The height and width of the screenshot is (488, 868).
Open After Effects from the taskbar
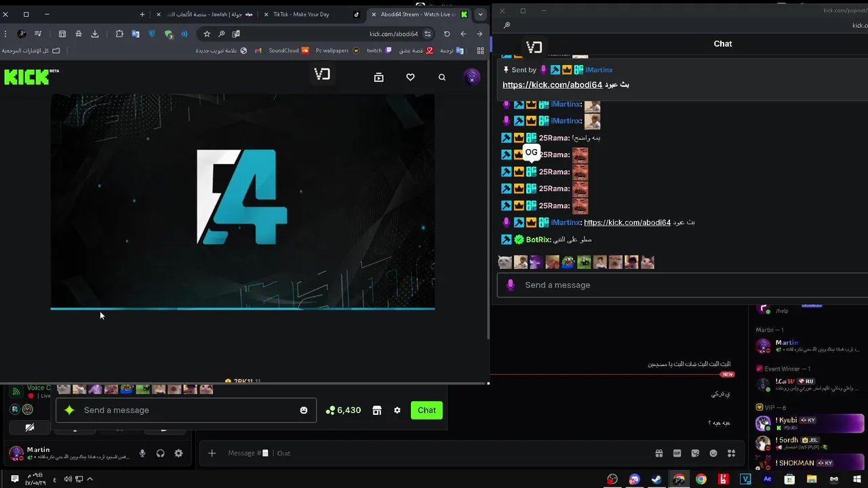point(768,479)
